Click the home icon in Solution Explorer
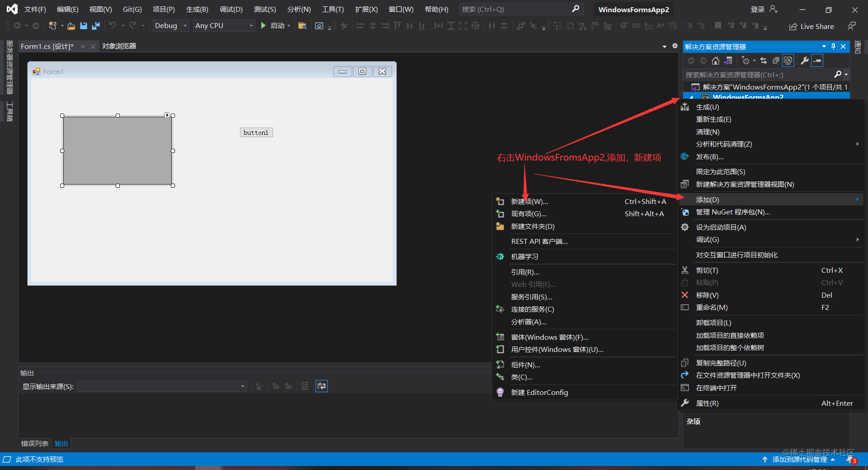Viewport: 868px width, 470px height. coord(715,61)
